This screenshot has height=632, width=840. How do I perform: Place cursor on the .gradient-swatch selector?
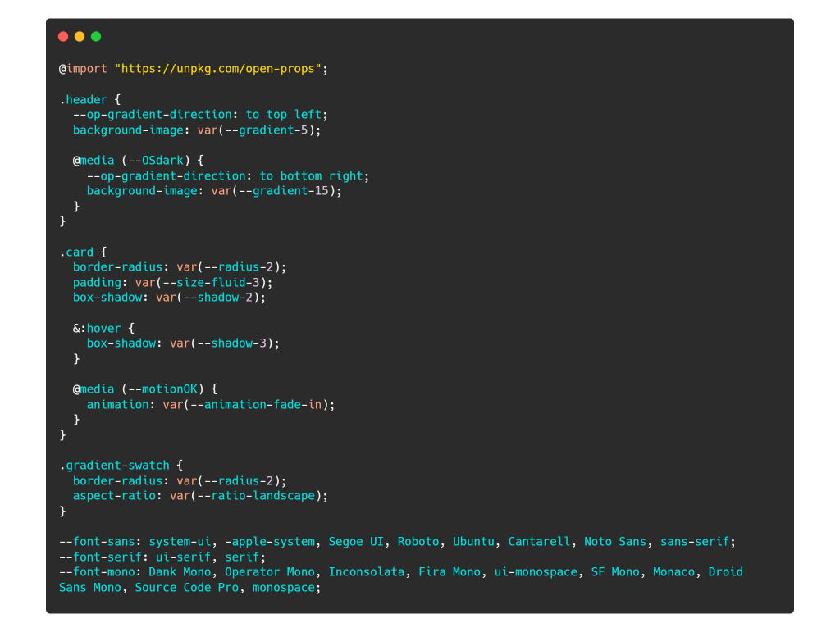114,466
